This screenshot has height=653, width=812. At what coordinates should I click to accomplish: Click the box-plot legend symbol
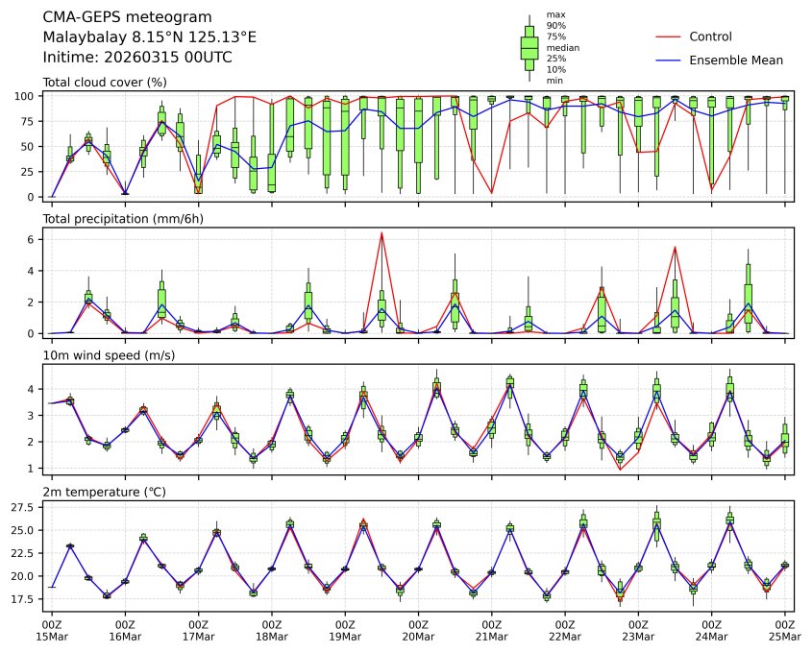pyautogui.click(x=529, y=47)
